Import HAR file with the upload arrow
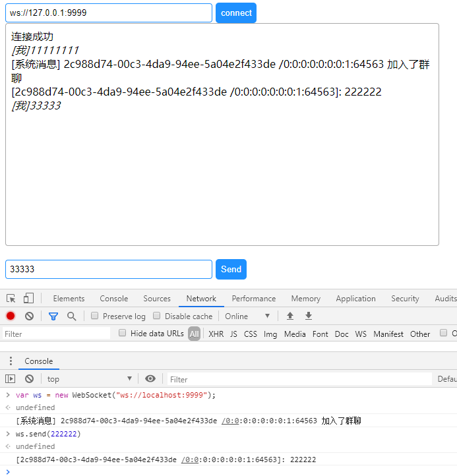 point(290,316)
